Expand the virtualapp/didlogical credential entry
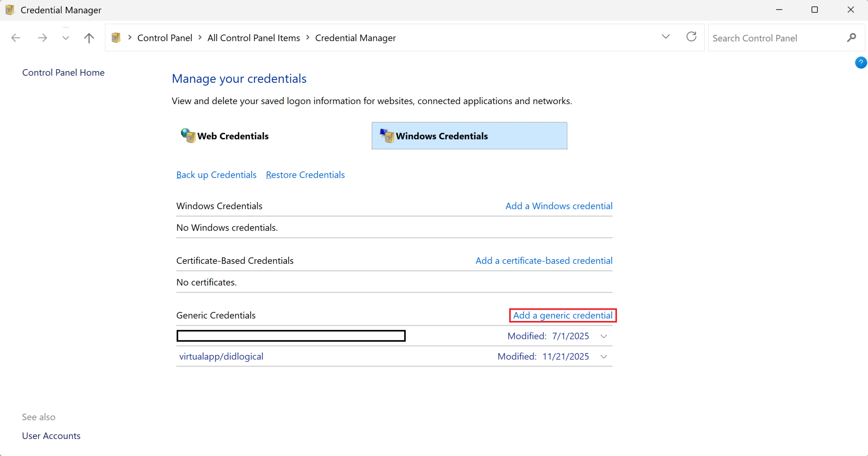This screenshot has height=456, width=868. point(604,357)
